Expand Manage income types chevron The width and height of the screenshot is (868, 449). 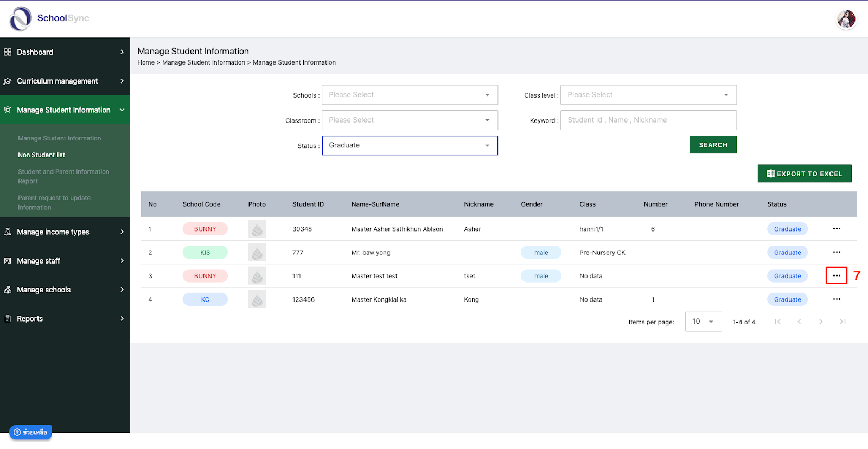[x=122, y=232]
